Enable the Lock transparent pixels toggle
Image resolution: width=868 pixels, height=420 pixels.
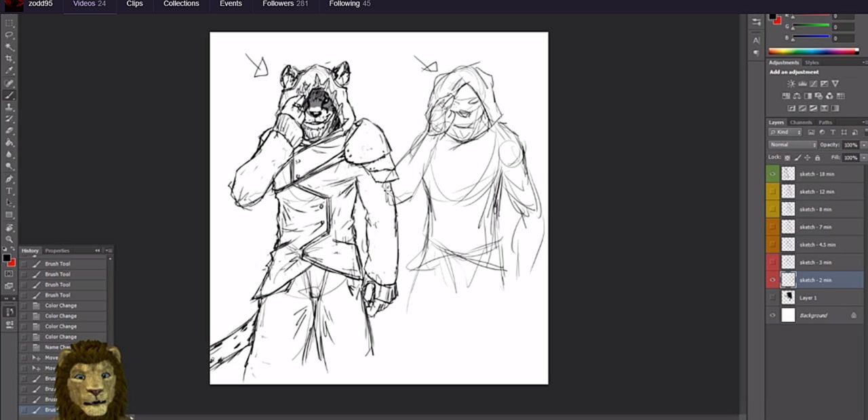coord(787,156)
